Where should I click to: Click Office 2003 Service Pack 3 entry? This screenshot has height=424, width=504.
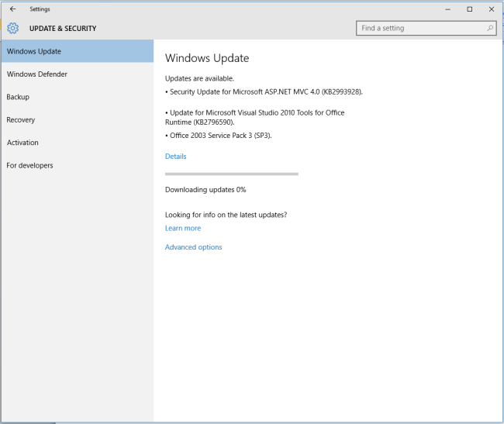(x=219, y=136)
